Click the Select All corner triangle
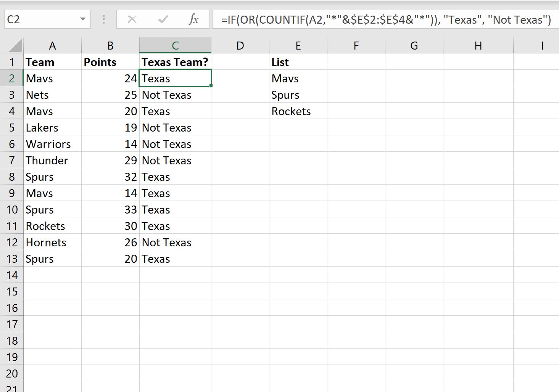 click(x=15, y=45)
